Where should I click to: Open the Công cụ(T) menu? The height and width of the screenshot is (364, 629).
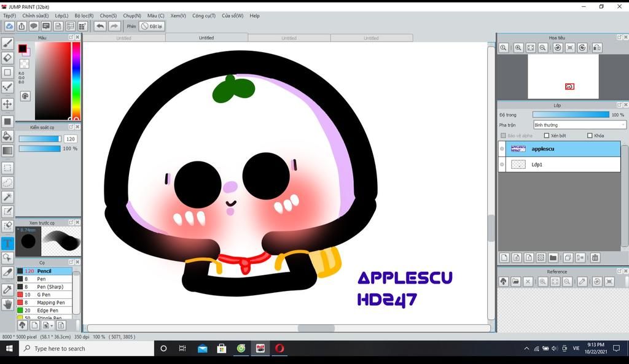tap(204, 15)
